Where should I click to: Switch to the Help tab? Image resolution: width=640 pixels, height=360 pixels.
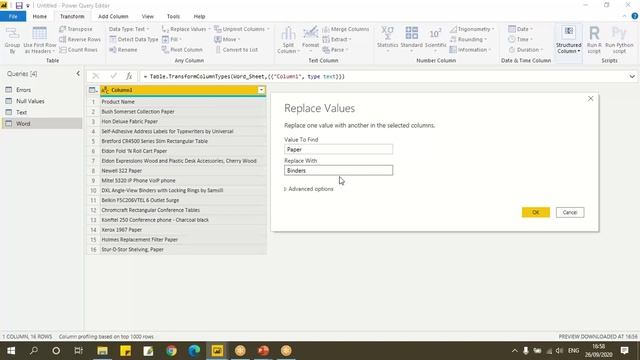point(199,16)
